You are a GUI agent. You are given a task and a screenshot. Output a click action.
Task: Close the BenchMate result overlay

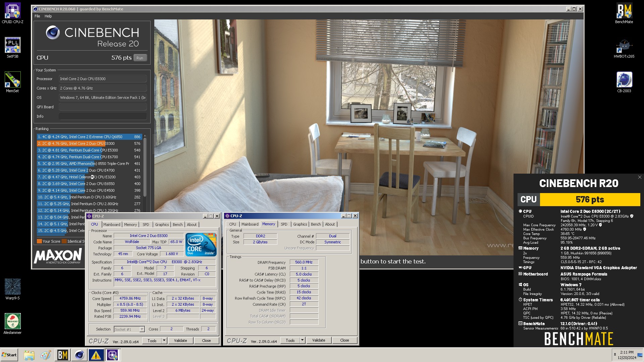[x=640, y=177]
